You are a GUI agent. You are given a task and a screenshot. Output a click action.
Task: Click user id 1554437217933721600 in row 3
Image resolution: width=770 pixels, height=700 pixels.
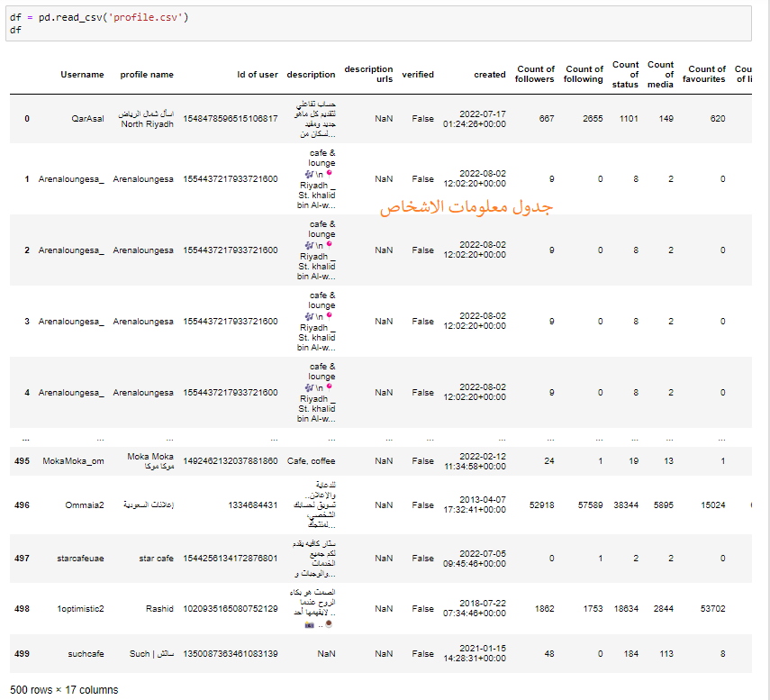(x=231, y=322)
